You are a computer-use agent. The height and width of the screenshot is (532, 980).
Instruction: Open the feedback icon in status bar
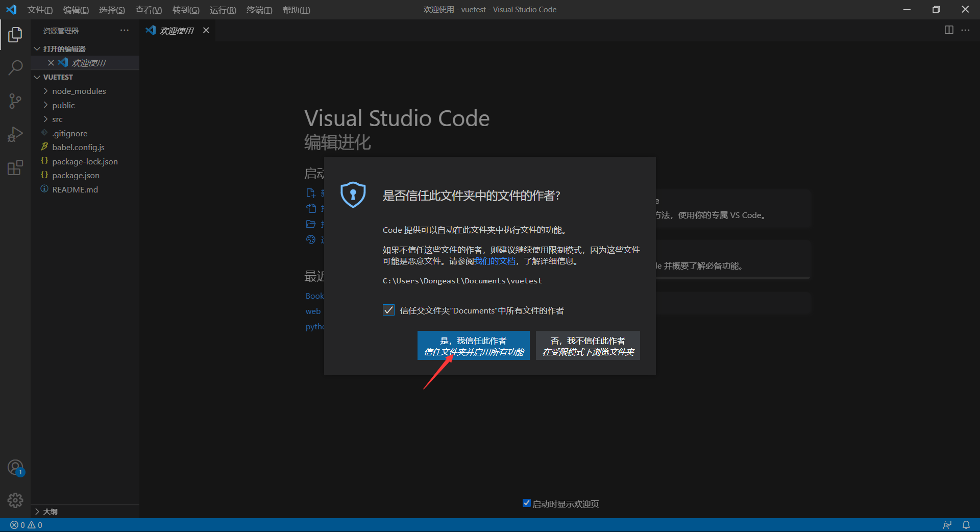click(947, 525)
